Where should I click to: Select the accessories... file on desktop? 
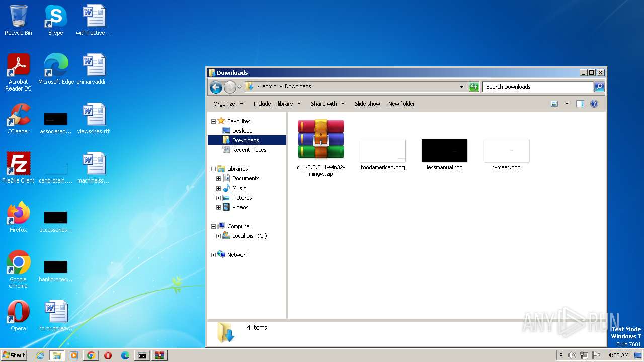56,222
